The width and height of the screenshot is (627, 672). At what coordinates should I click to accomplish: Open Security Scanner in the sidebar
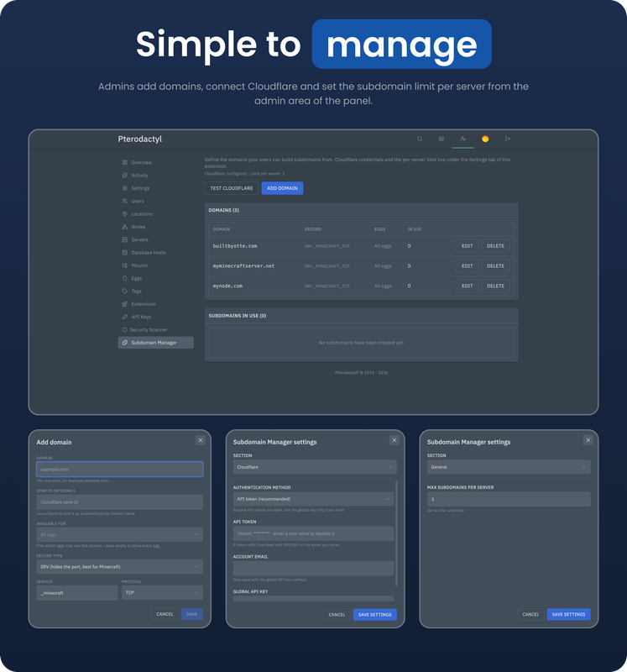coord(149,329)
